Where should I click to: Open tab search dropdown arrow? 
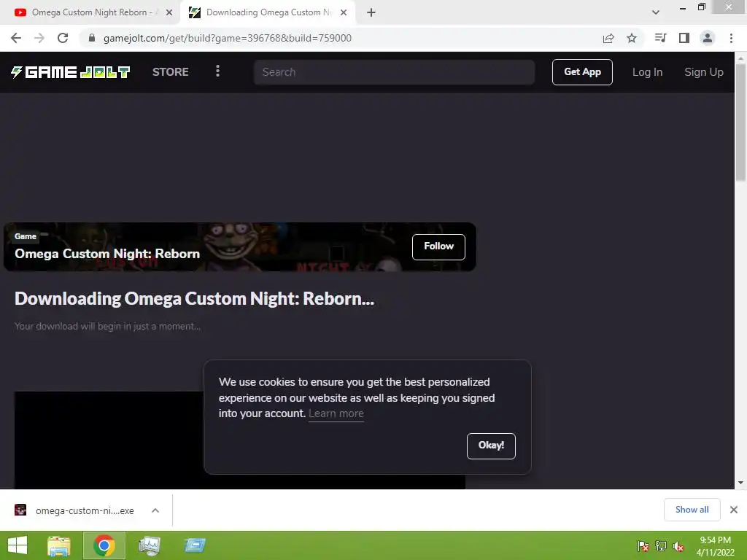point(656,12)
